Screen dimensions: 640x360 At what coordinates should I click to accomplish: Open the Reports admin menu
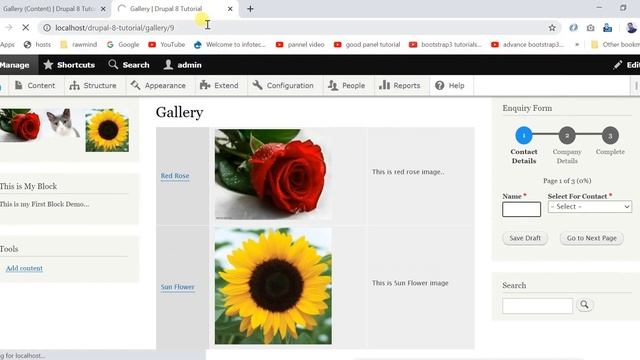point(400,85)
